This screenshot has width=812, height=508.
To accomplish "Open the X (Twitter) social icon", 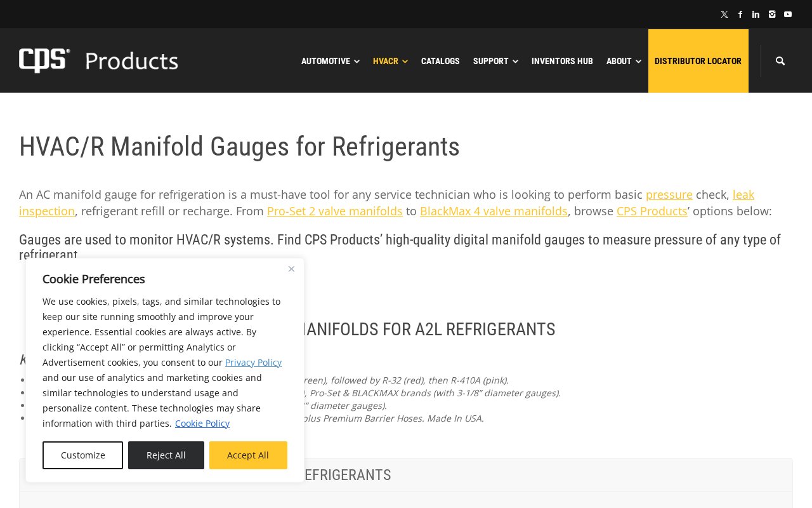I will point(724,15).
